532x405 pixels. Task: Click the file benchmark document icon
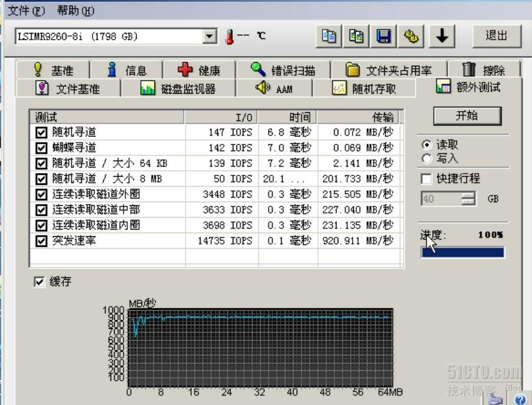tap(42, 88)
